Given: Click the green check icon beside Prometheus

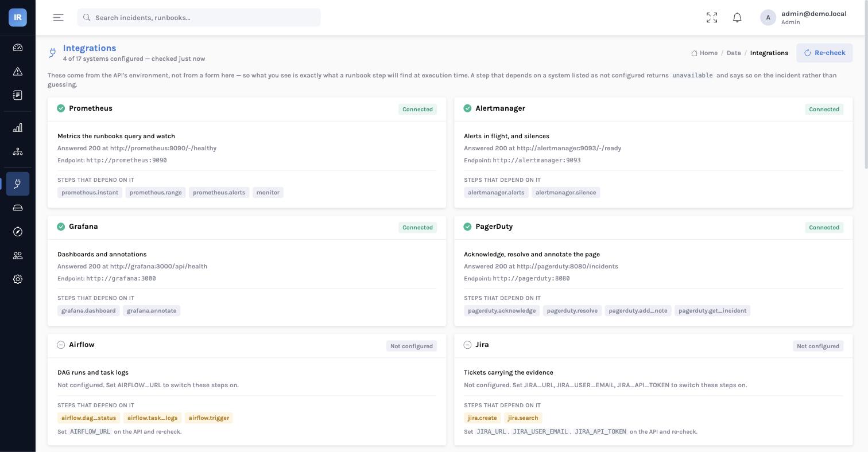Looking at the screenshot, I should point(61,108).
